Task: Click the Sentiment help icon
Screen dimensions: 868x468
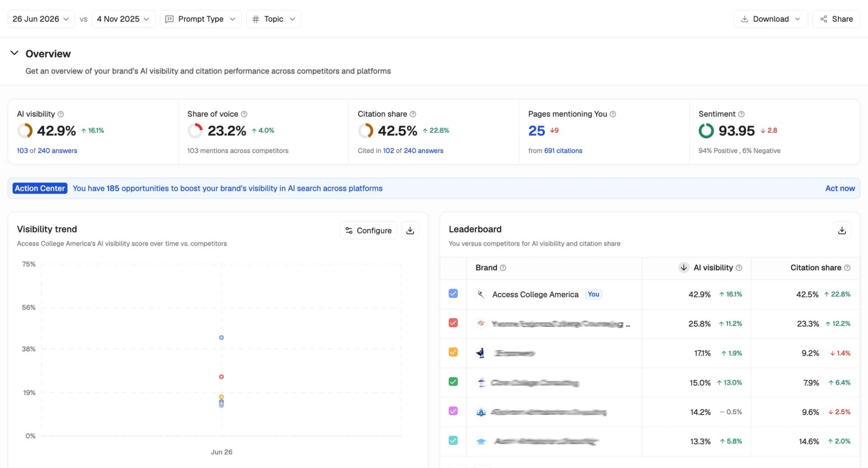Action: 741,114
